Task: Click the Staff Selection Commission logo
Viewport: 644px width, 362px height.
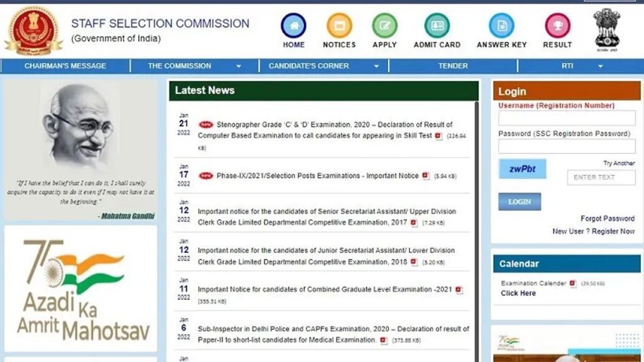Action: click(34, 31)
